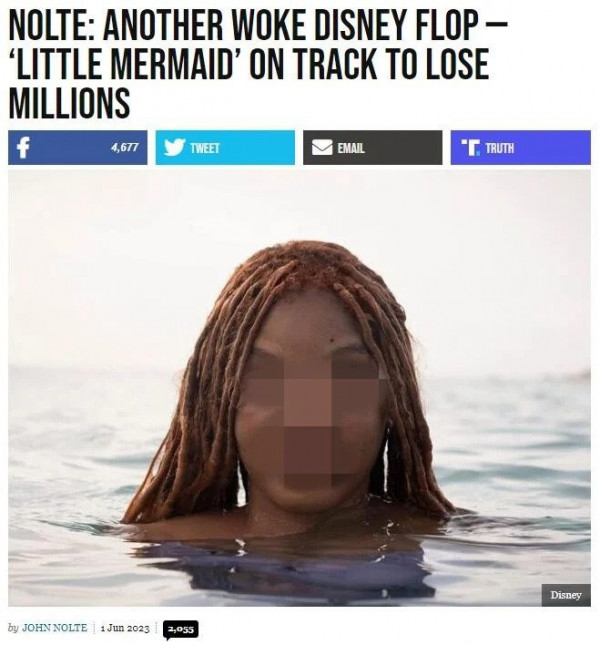The image size is (600, 645).
Task: Send article using the EMAIL label
Action: [x=351, y=148]
